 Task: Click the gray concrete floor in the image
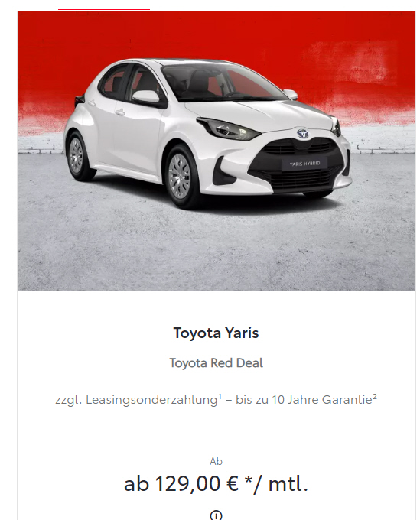pos(216,252)
